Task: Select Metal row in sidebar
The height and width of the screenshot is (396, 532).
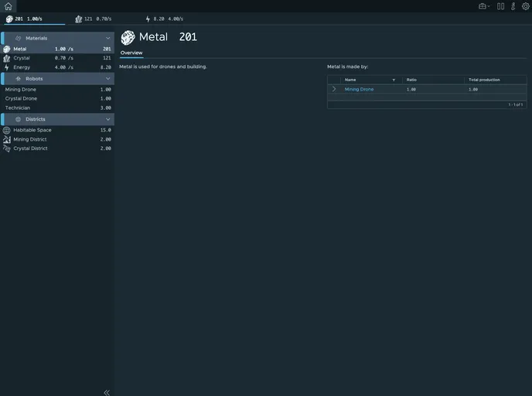Action: point(57,49)
